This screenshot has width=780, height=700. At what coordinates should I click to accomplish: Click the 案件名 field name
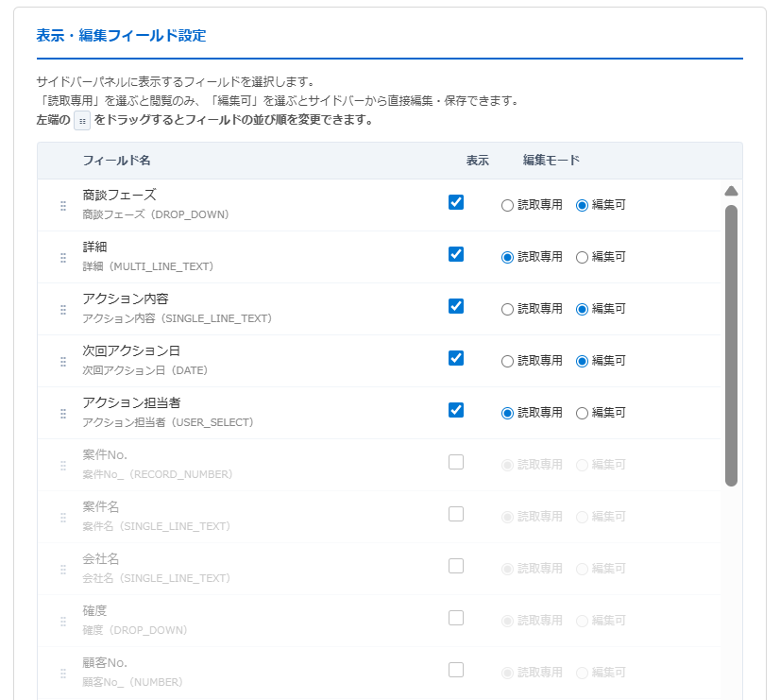click(x=101, y=507)
